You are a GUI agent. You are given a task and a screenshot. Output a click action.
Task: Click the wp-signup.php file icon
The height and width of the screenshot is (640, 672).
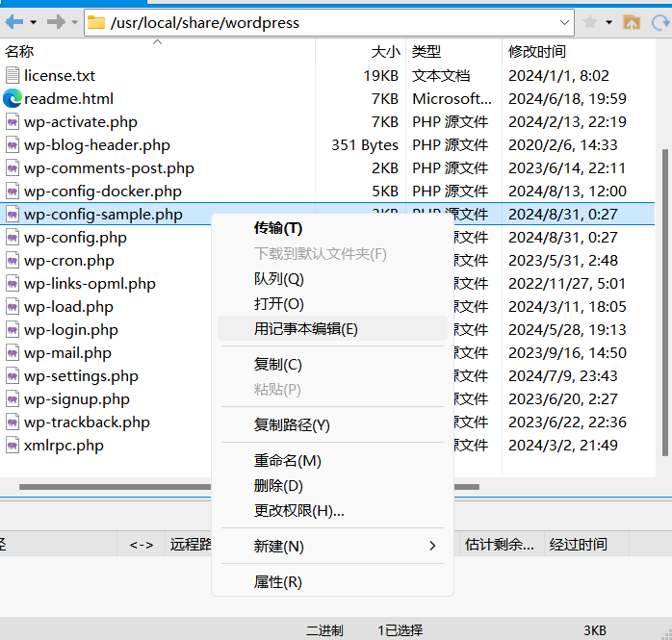pos(13,399)
